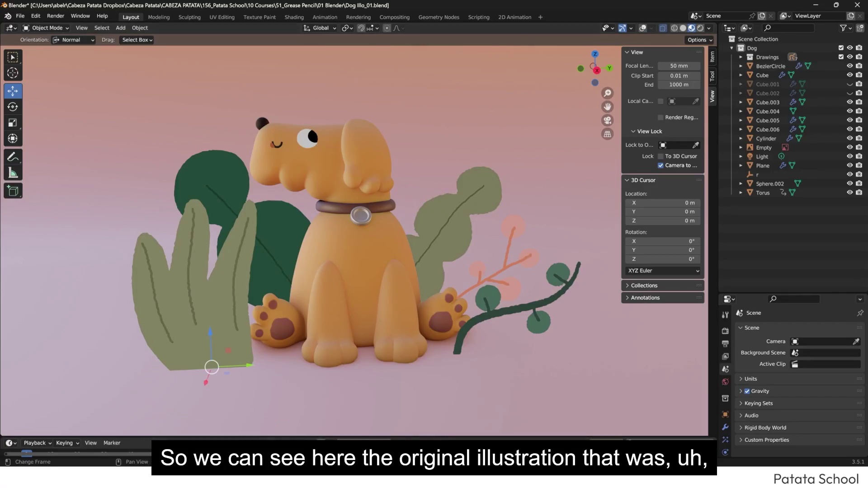Open the Drag Select Box dropdown
This screenshot has height=488, width=868.
(x=137, y=40)
